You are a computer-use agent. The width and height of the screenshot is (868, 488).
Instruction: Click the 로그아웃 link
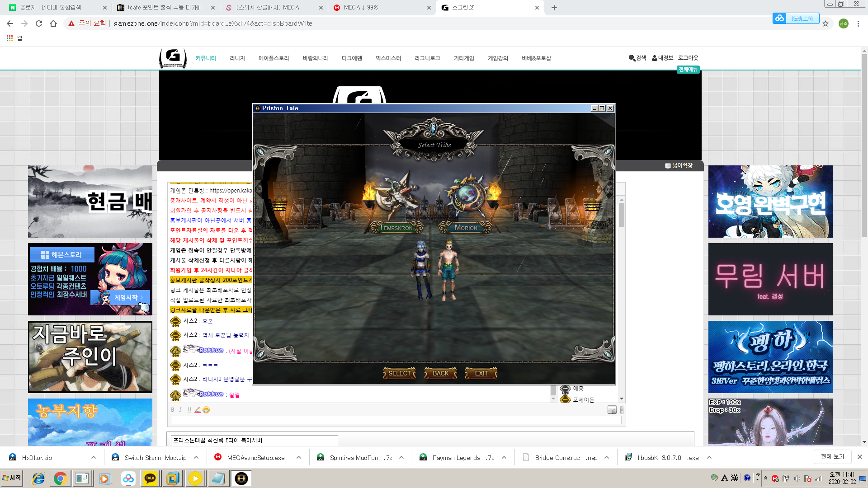(x=688, y=58)
